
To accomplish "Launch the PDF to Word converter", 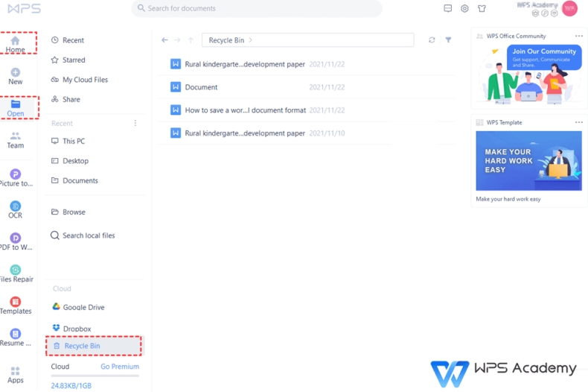I will 15,241.
